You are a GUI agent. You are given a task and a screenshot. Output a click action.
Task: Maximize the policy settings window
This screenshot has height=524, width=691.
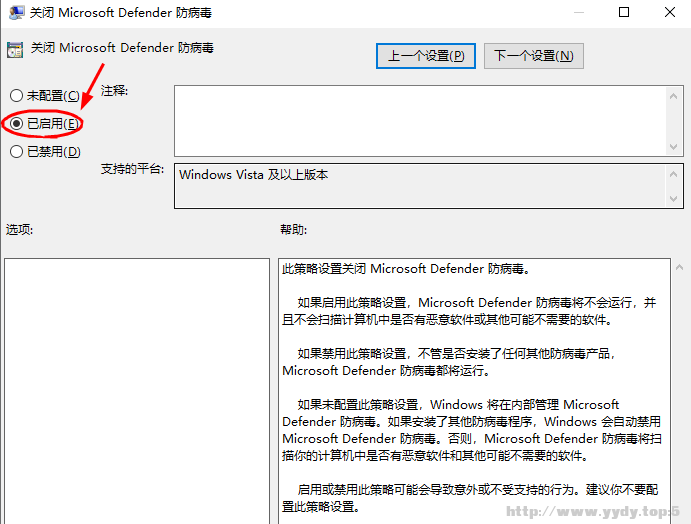[624, 12]
